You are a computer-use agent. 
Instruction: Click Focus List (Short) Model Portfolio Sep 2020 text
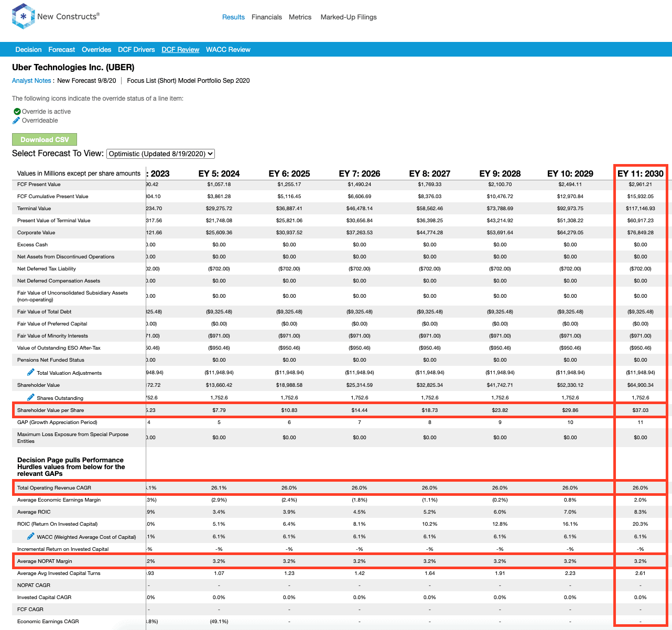pyautogui.click(x=188, y=81)
